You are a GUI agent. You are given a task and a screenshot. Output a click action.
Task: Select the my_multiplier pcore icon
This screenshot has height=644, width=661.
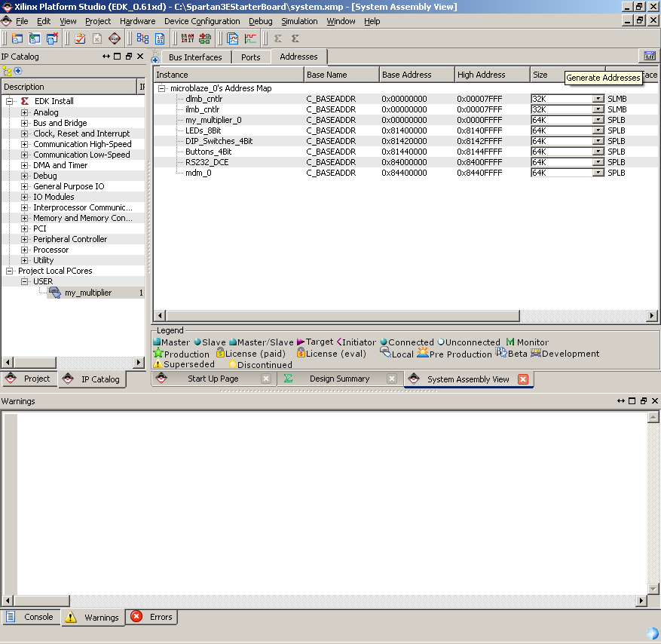pyautogui.click(x=55, y=293)
